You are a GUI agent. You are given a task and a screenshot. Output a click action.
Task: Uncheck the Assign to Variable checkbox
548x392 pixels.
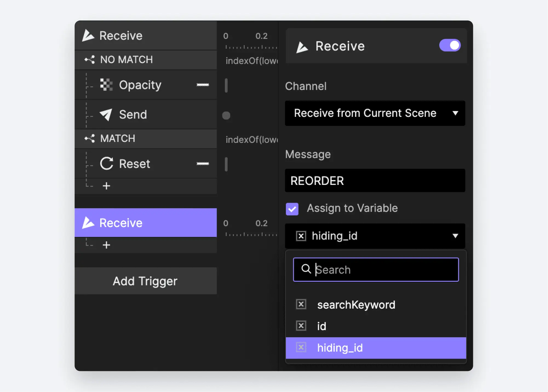tap(292, 209)
